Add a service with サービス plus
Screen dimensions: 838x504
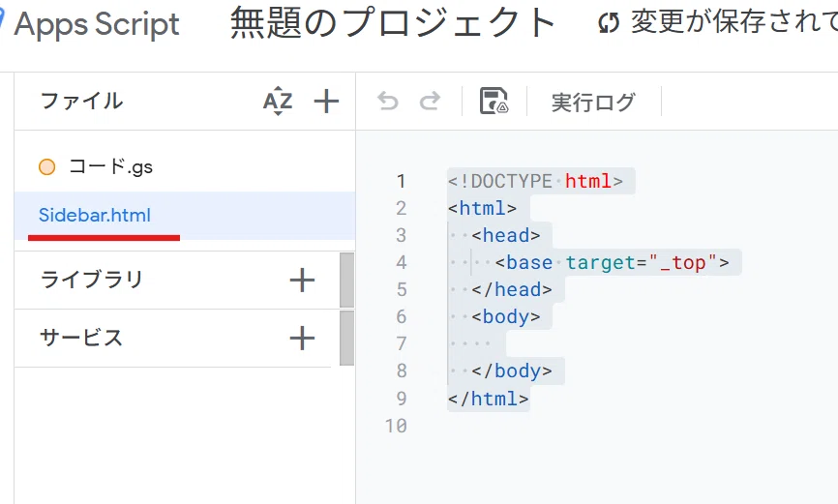click(x=302, y=339)
